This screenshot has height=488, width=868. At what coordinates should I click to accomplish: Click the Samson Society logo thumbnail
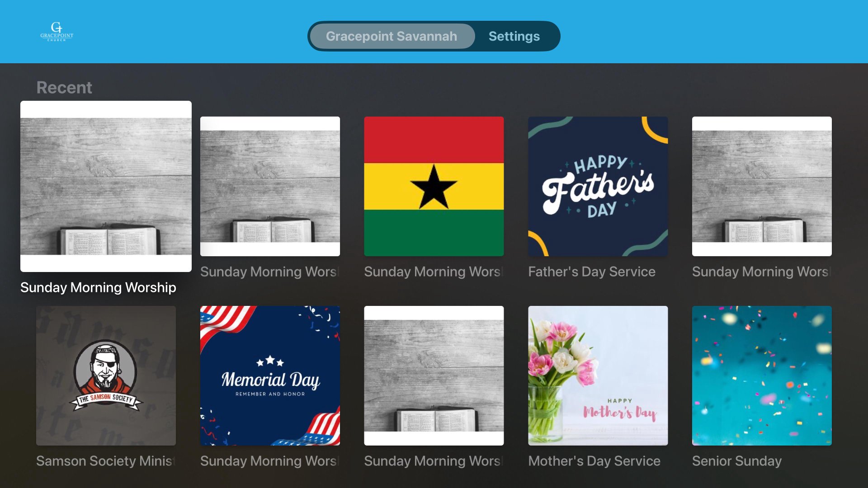[106, 375]
